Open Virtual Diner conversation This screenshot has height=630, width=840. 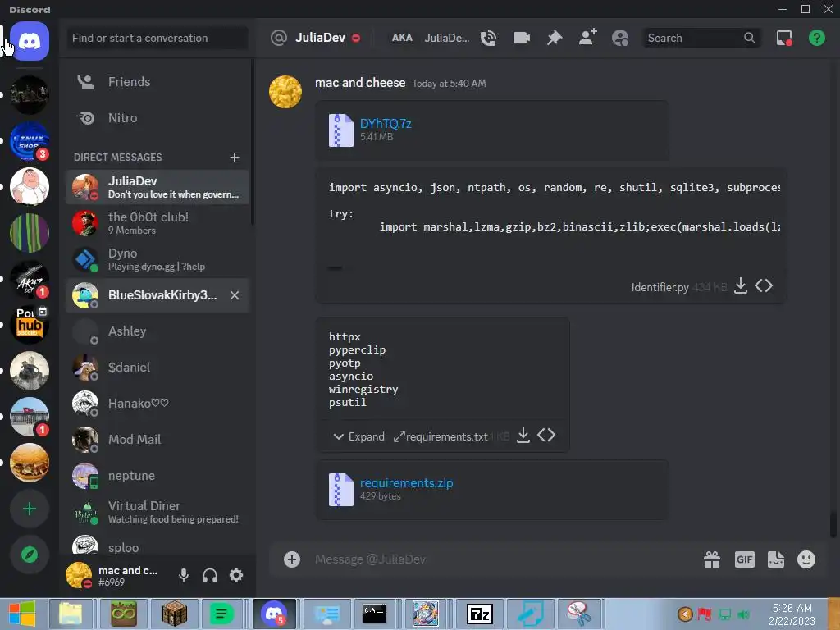point(157,512)
